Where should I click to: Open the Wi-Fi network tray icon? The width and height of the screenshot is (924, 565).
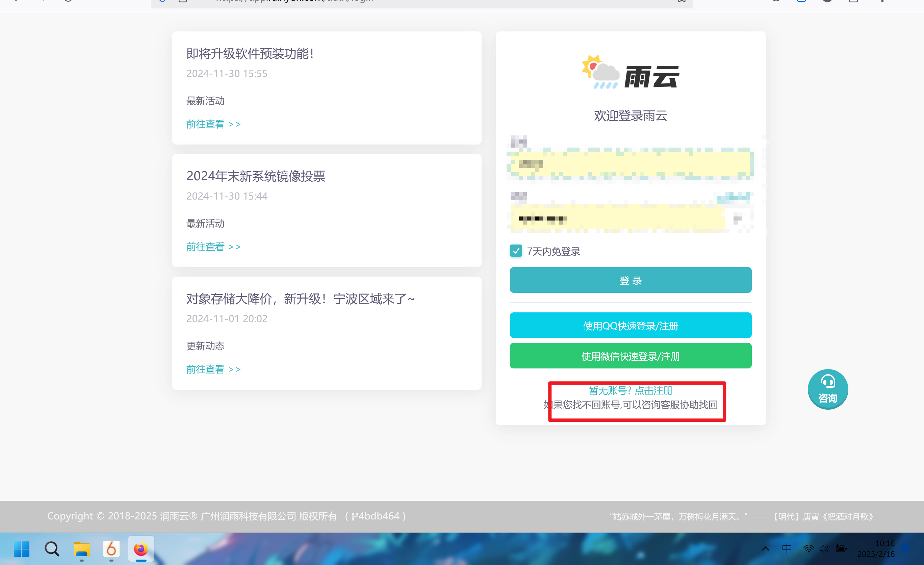tap(808, 548)
